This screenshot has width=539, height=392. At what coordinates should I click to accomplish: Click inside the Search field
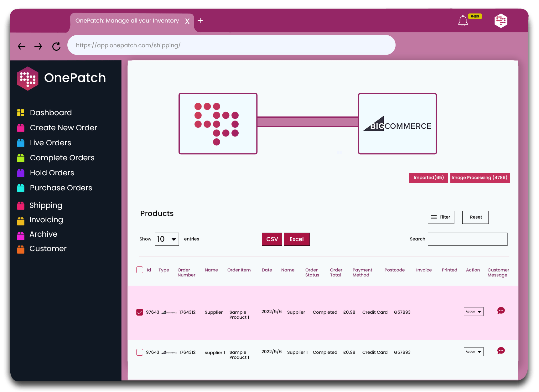(467, 239)
